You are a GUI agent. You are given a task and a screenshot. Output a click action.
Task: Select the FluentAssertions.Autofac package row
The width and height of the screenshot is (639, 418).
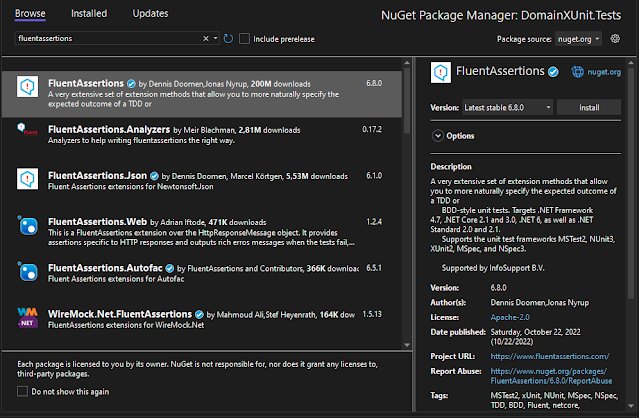(202, 279)
